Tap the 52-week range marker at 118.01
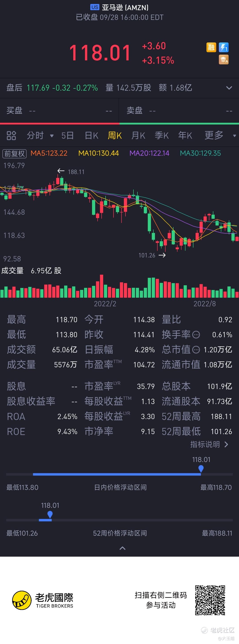239x644 pixels. (50, 514)
